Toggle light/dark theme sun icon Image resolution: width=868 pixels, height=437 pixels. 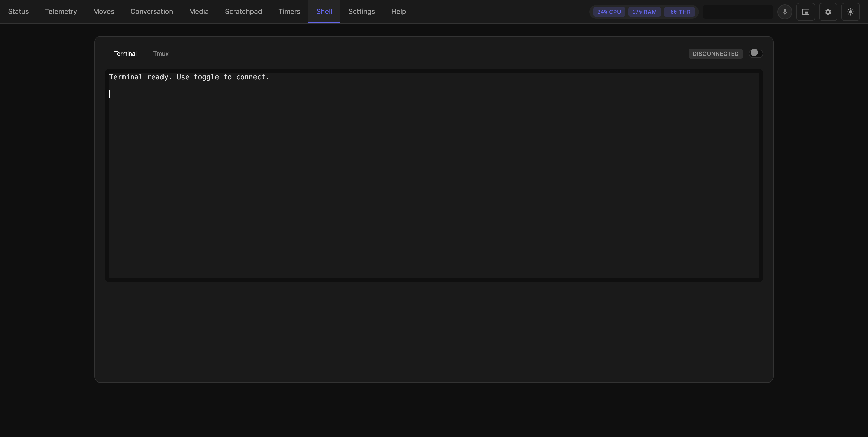850,12
